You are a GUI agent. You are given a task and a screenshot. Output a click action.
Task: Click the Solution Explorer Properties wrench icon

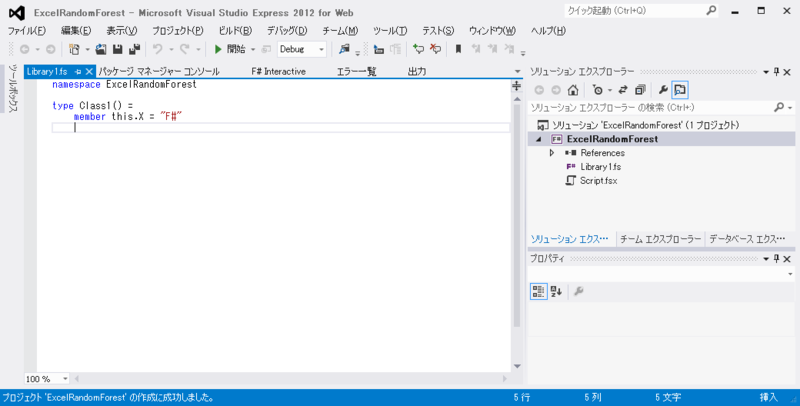pos(663,90)
